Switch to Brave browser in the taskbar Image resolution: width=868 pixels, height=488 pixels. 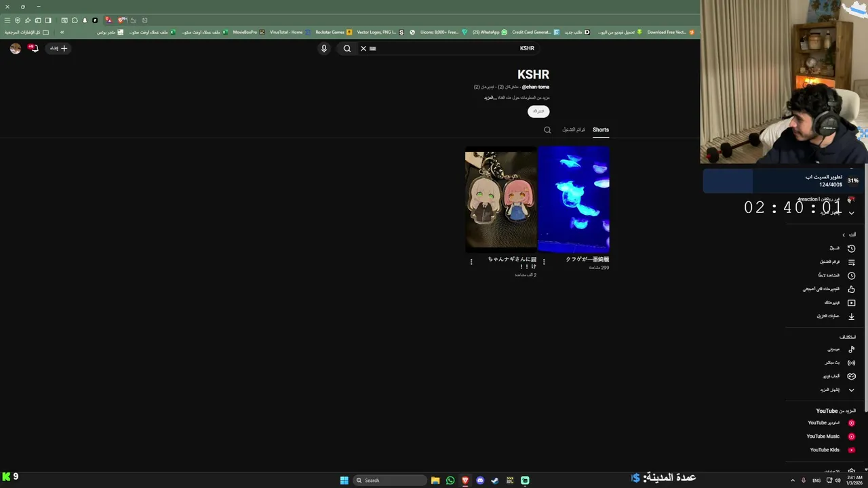(465, 481)
